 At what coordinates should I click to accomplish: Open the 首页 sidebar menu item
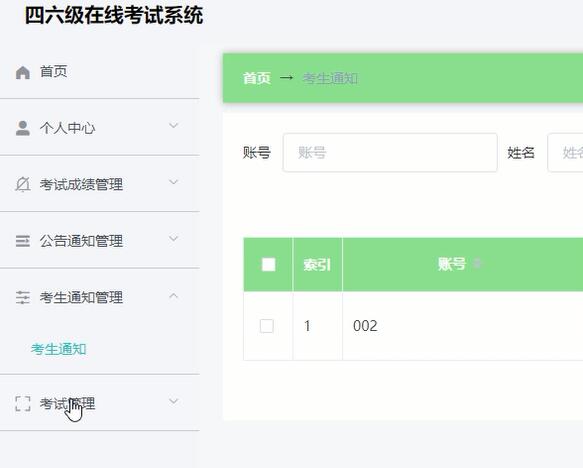point(100,72)
